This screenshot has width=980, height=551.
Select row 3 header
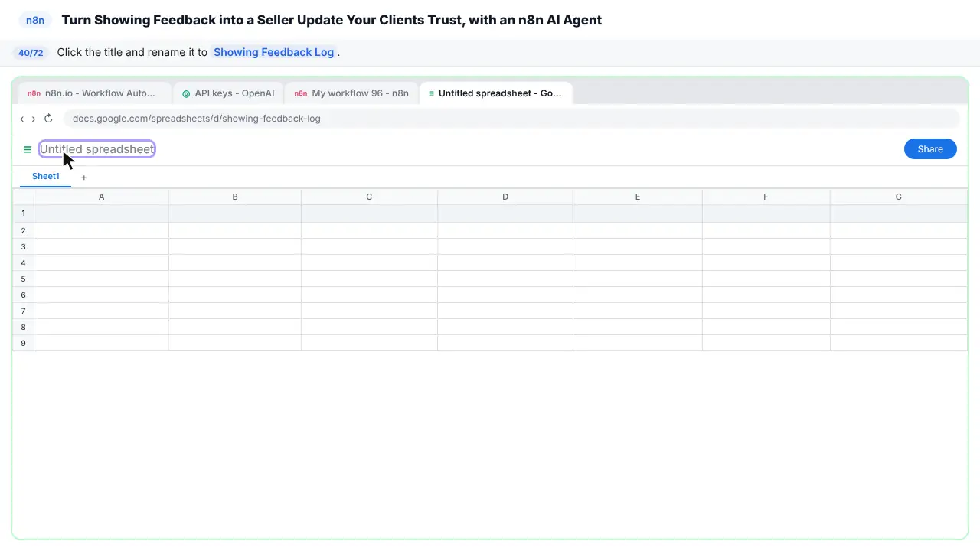24,246
